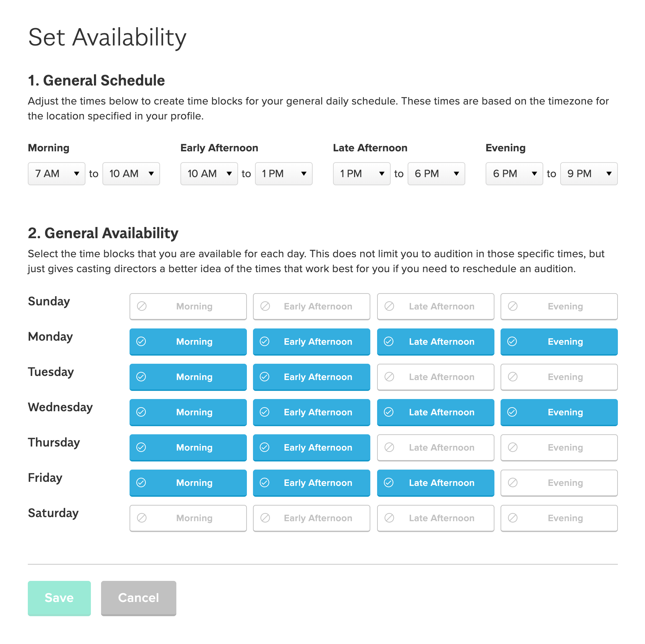The height and width of the screenshot is (644, 645).
Task: Click the checkmark icon on Wednesday Evening
Action: pos(512,412)
